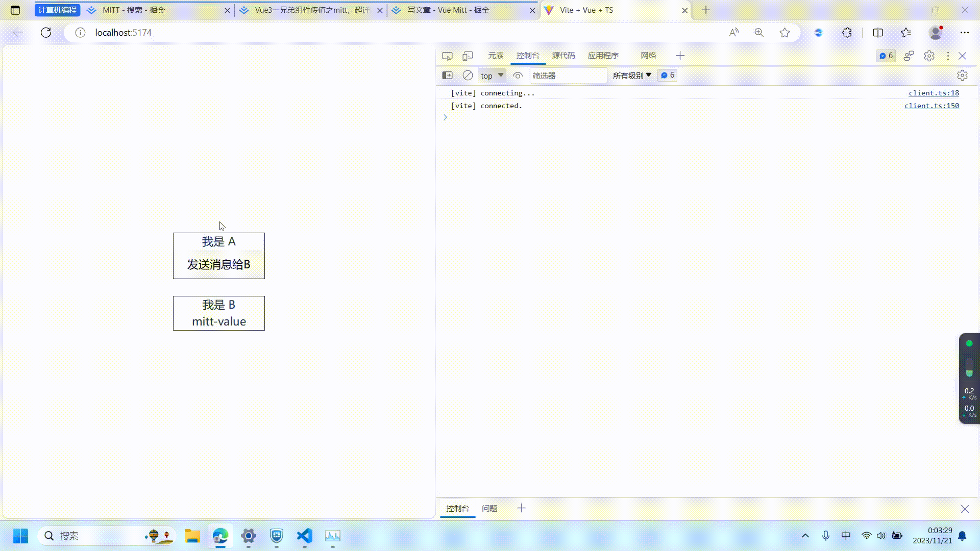Open client.ts:18 source link

934,93
